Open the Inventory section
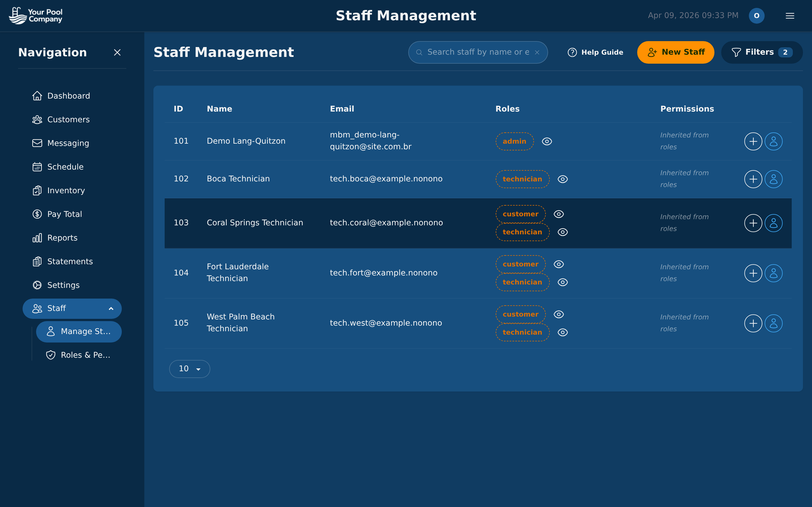The width and height of the screenshot is (812, 507). pos(66,190)
